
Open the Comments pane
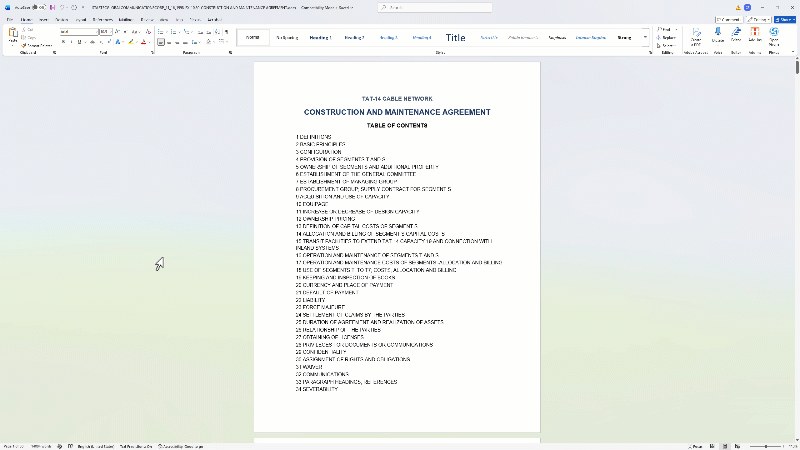(728, 19)
